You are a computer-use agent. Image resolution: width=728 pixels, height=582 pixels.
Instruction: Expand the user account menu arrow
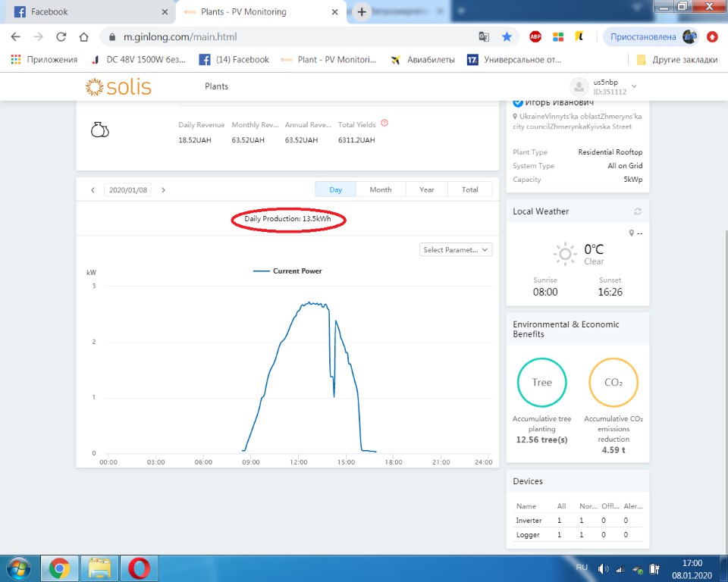(x=634, y=86)
